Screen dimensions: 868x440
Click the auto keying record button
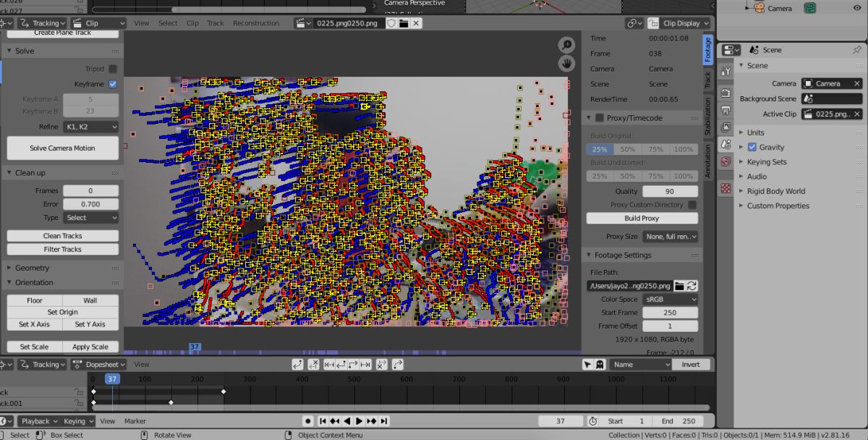pyautogui.click(x=308, y=421)
